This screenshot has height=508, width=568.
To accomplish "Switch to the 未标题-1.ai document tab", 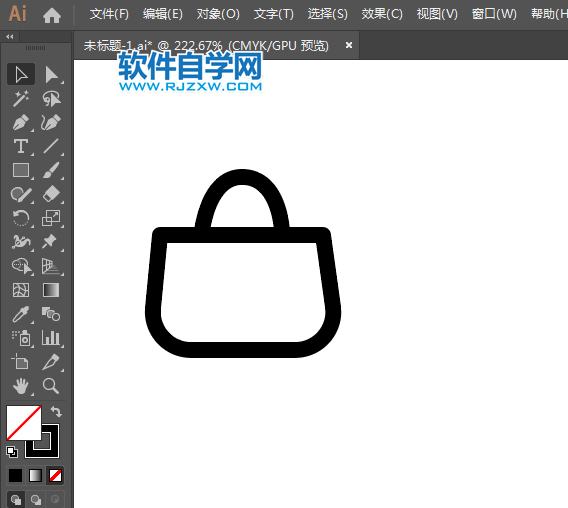I will 206,46.
